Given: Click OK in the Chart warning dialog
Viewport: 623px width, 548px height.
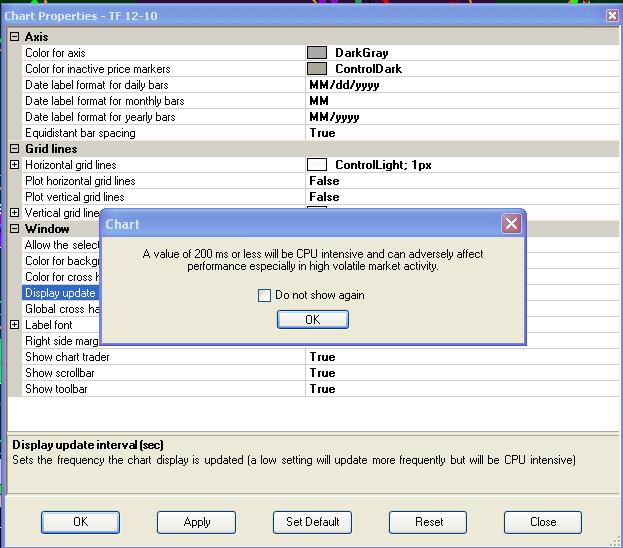Looking at the screenshot, I should (x=313, y=320).
